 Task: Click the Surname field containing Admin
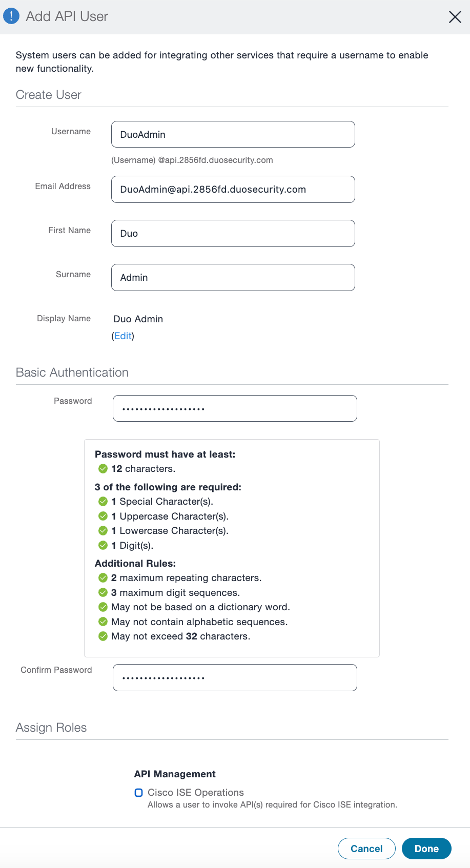tap(233, 277)
